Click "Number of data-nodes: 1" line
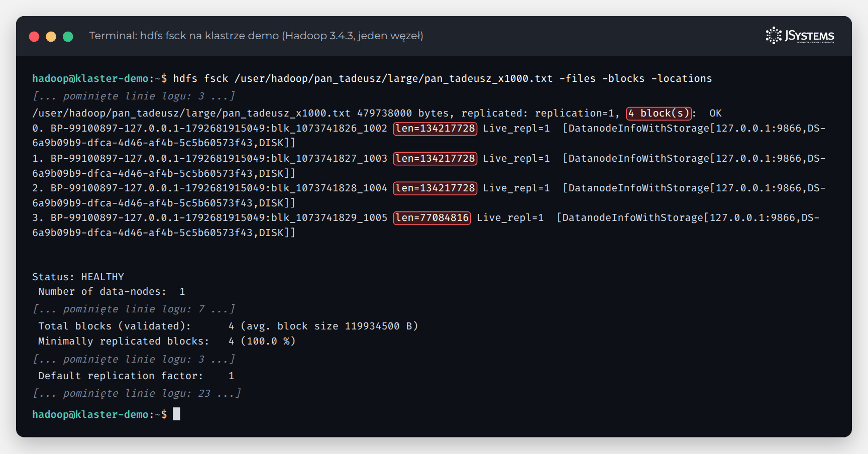 click(x=112, y=291)
